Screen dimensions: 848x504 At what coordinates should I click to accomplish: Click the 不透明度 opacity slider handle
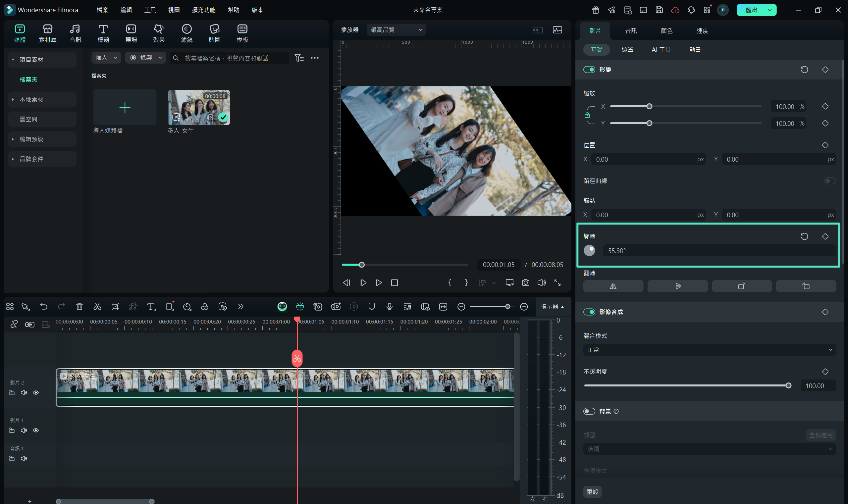coord(788,385)
